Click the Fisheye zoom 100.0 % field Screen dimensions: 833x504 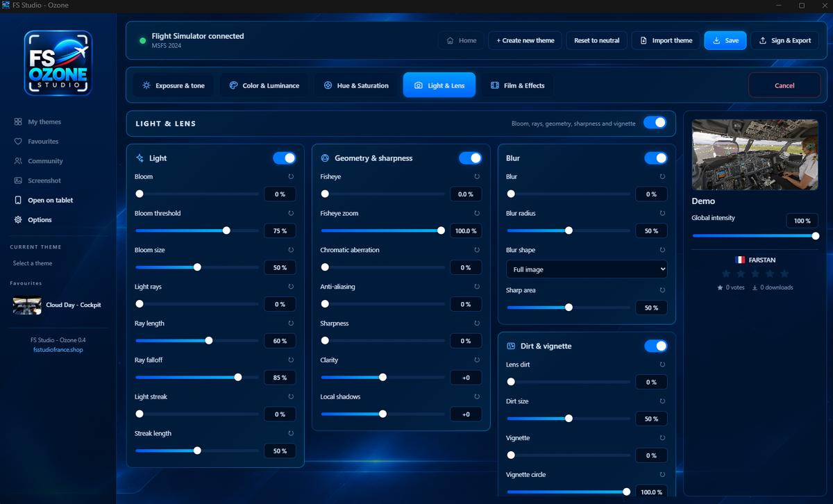click(x=466, y=230)
